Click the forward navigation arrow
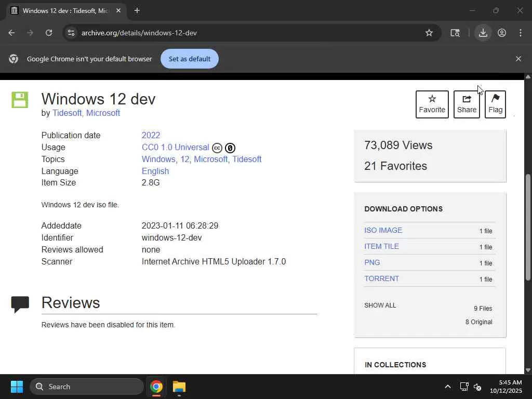Screen dimensions: 532x399 coord(30,33)
